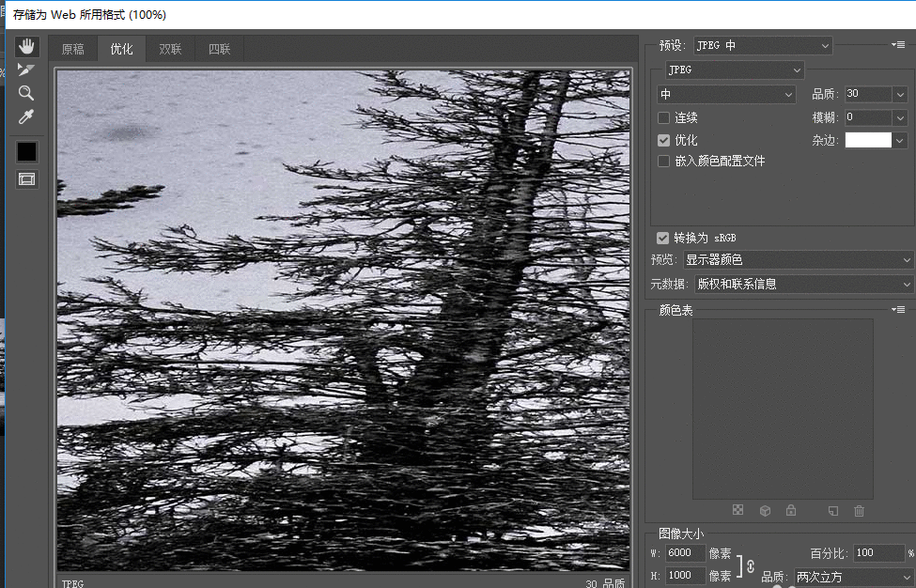
Task: Click the web-safe cube icon
Action: coord(765,511)
